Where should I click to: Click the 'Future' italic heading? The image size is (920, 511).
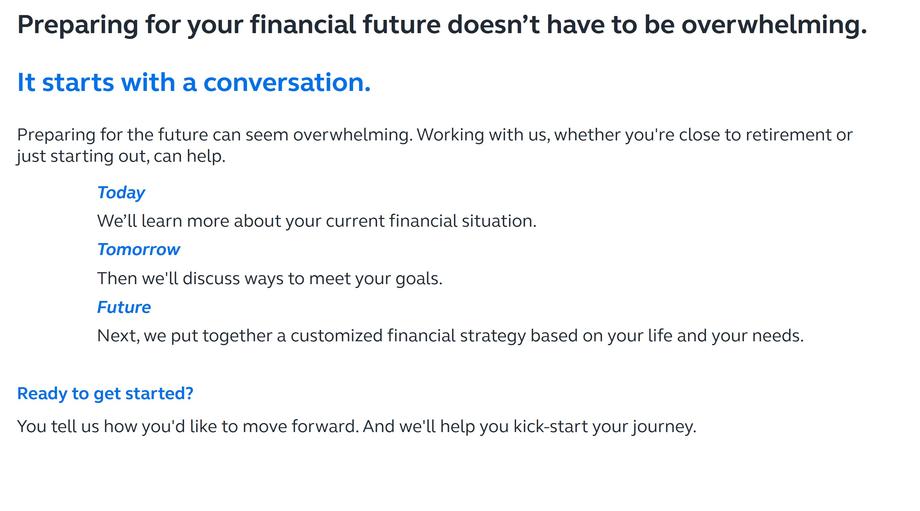[x=124, y=307]
